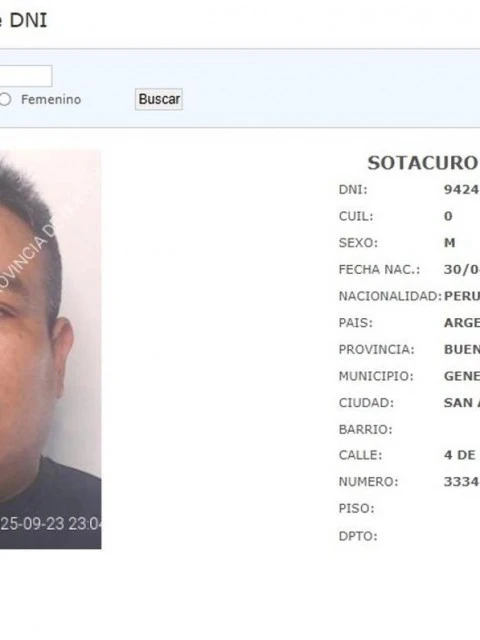Click the FECHA NAC. label

tap(379, 270)
